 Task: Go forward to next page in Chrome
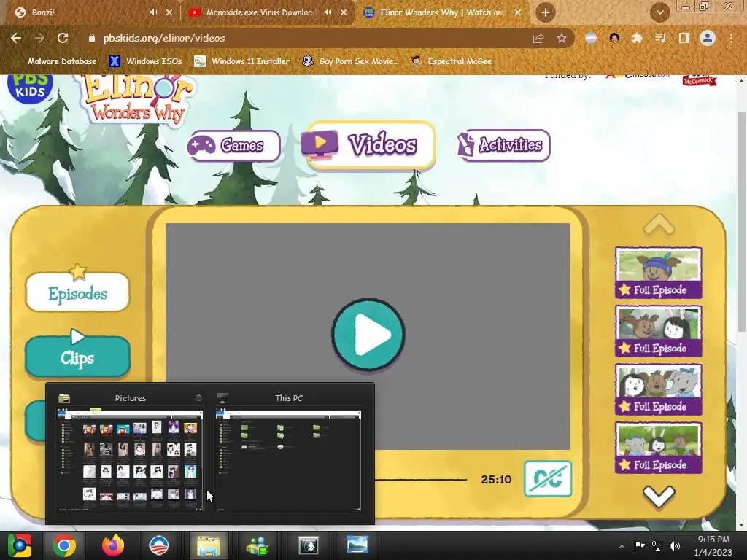[39, 38]
